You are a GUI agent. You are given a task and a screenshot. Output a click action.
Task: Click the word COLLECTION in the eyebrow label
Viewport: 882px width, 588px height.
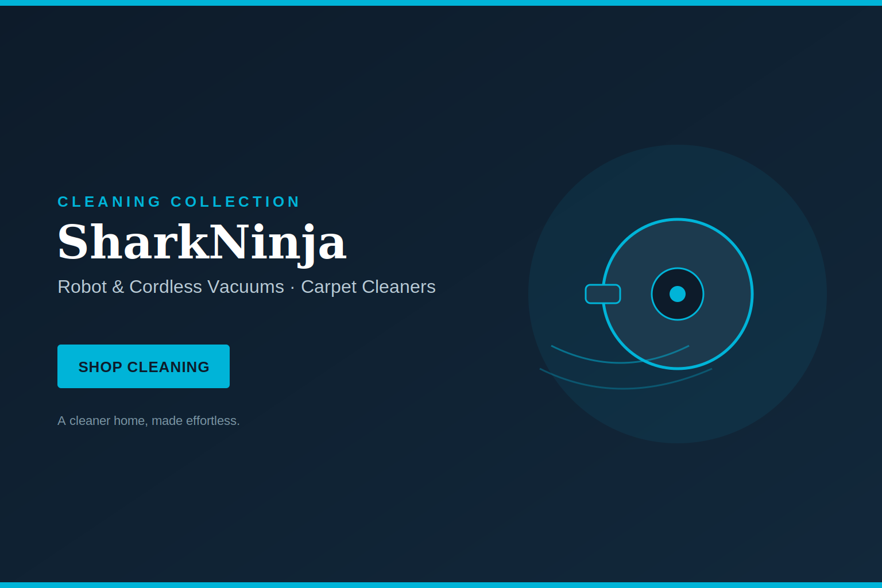tap(235, 202)
